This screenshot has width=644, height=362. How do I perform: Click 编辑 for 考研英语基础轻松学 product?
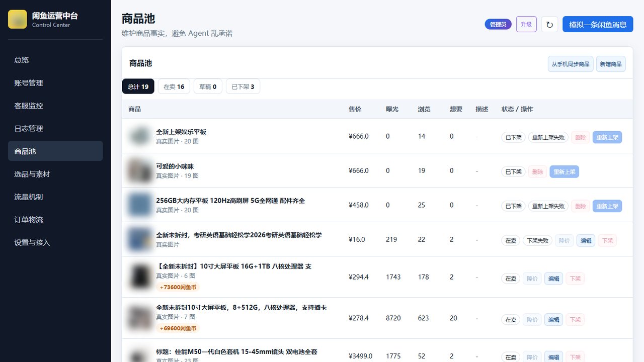pyautogui.click(x=586, y=240)
